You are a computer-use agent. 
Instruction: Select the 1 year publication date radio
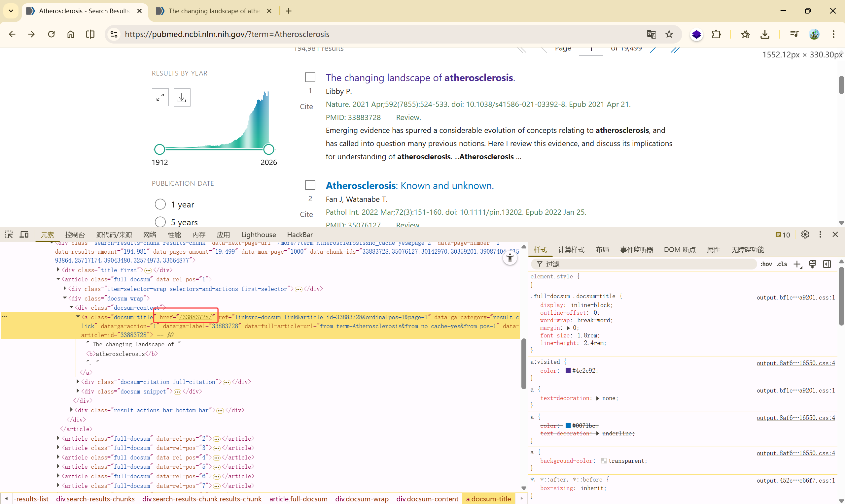coord(160,205)
